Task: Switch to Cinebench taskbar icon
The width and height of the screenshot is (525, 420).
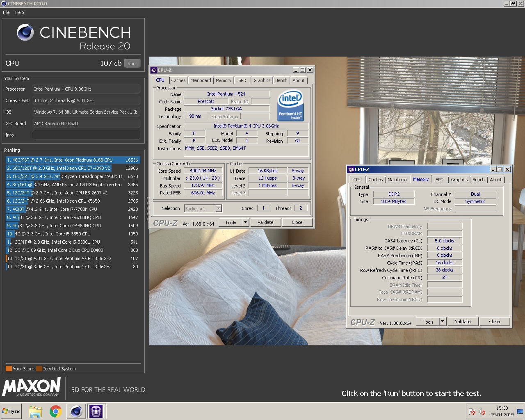Action: click(76, 411)
